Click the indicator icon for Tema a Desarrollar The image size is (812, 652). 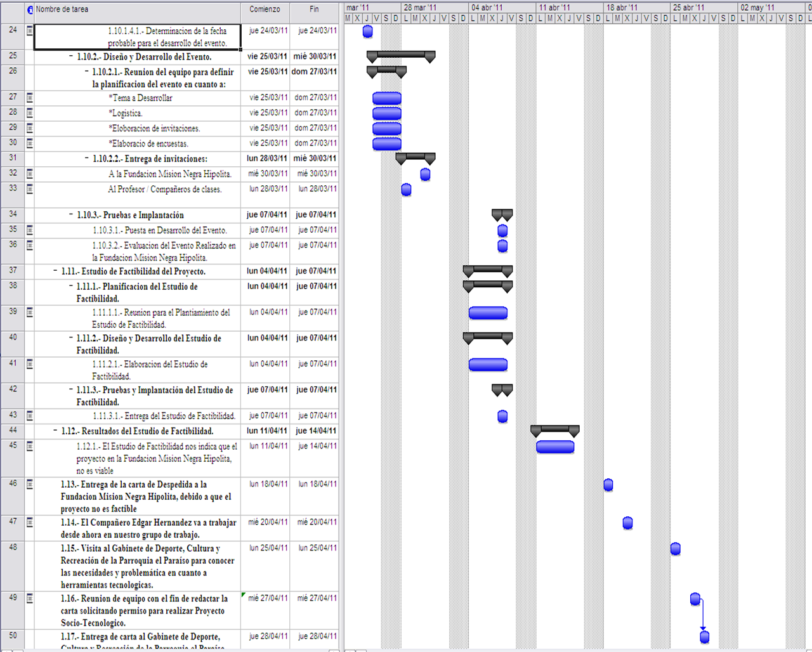[29, 98]
